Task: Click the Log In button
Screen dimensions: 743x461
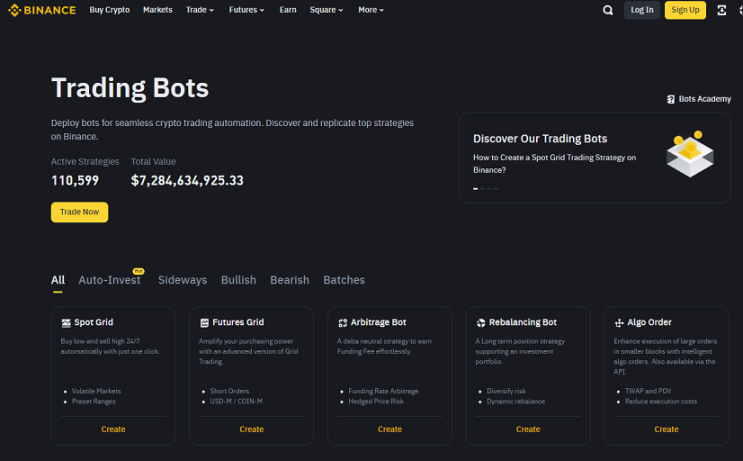Action: coord(642,10)
